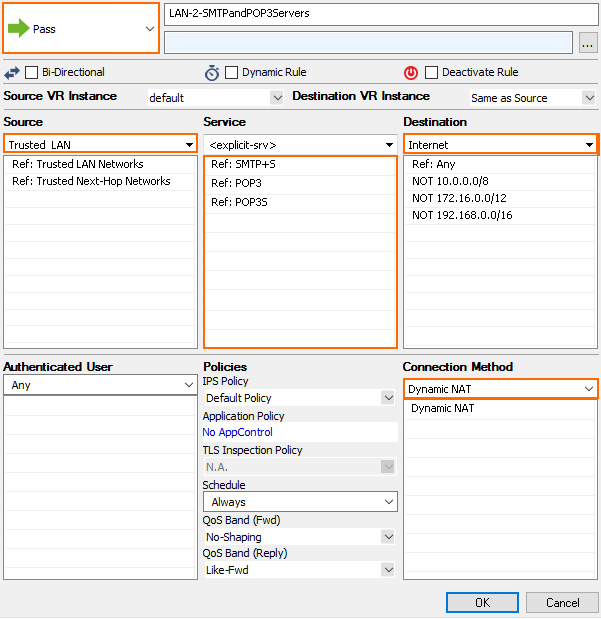Viewport: 601px width, 619px height.
Task: Open the disabled TLS Inspection Policy dropdown
Action: click(300, 467)
